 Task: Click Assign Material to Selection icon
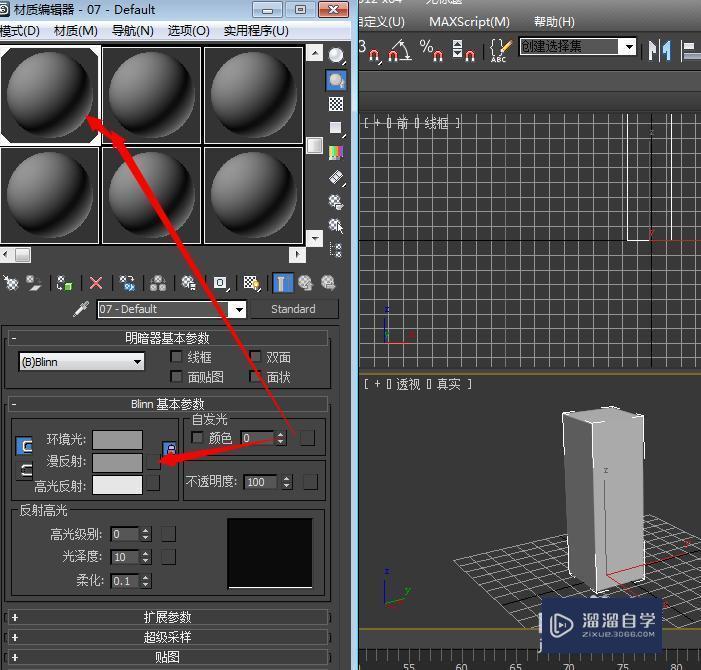[x=65, y=283]
